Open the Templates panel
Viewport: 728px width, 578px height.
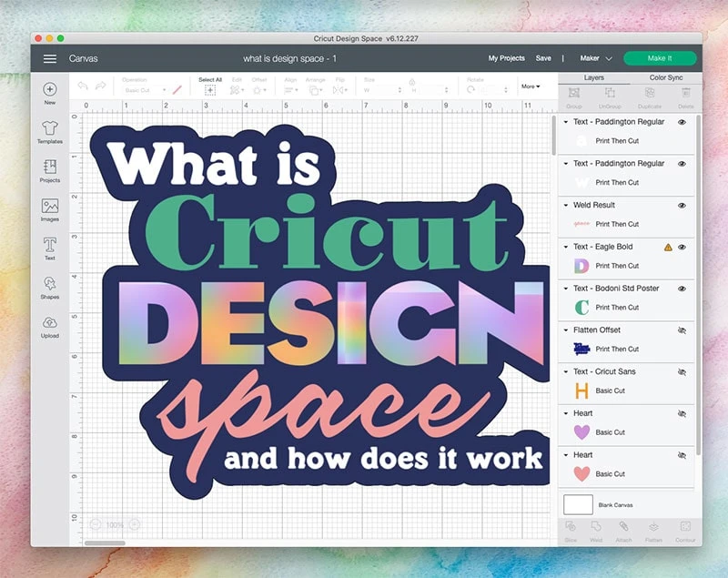[50, 130]
